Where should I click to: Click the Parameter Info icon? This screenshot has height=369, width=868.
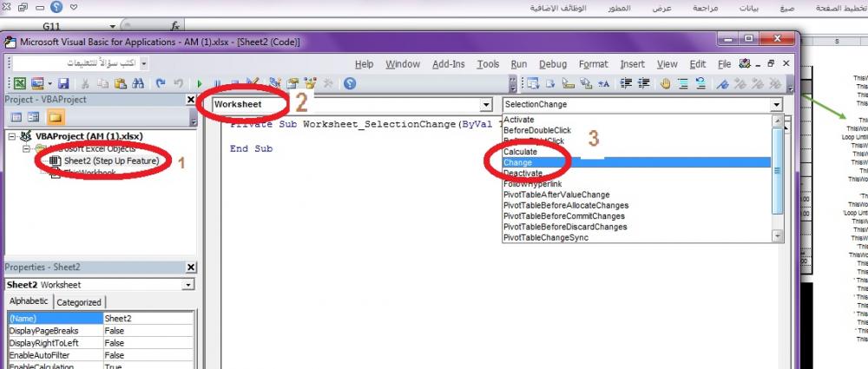click(x=586, y=83)
